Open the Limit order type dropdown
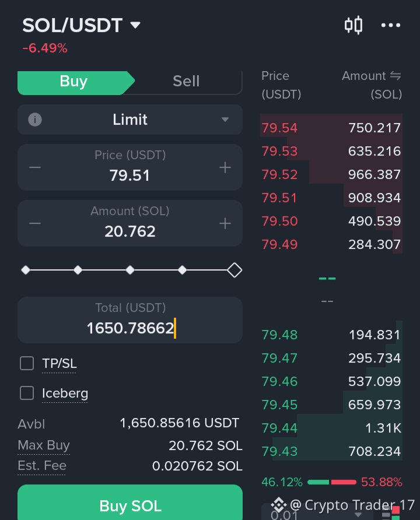This screenshot has height=520, width=420. 130,120
